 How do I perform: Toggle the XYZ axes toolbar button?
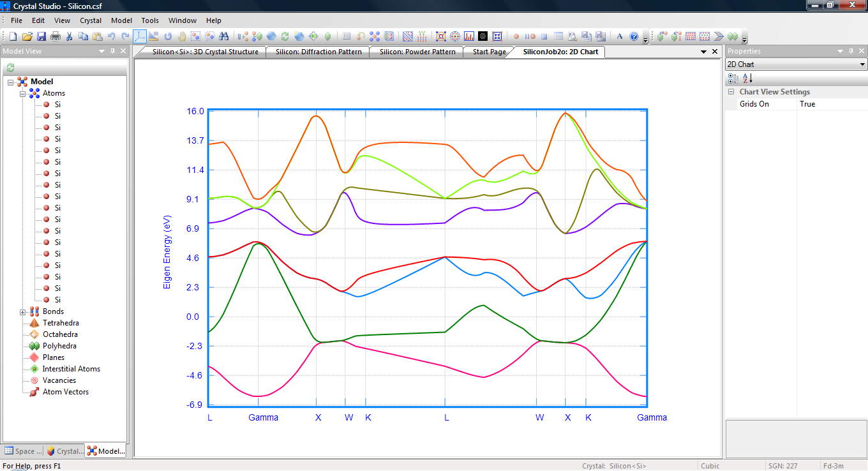(x=140, y=36)
